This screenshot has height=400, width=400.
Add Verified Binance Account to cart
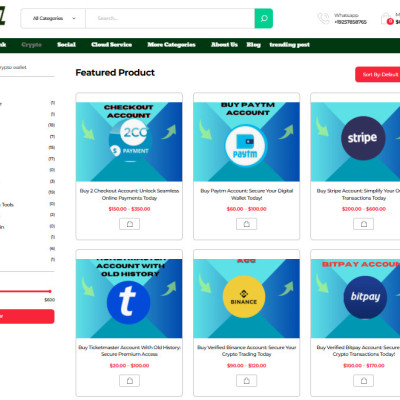247,381
